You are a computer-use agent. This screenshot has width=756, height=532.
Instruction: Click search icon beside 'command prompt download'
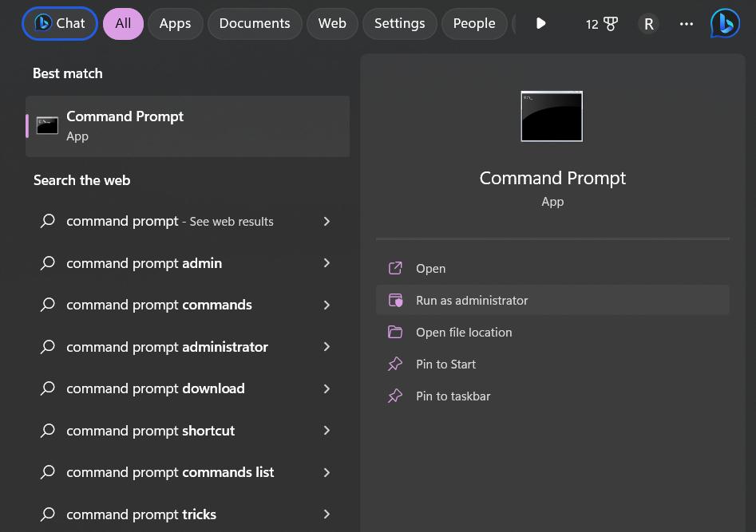pyautogui.click(x=47, y=388)
